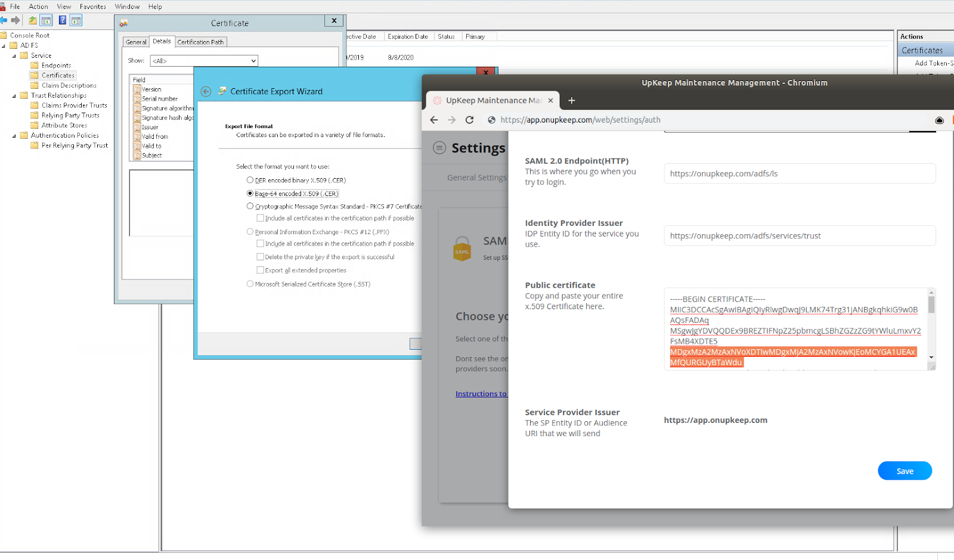Select Cryptographic Message Syntax Standard PKCS #7
The height and width of the screenshot is (560, 954).
pos(250,206)
